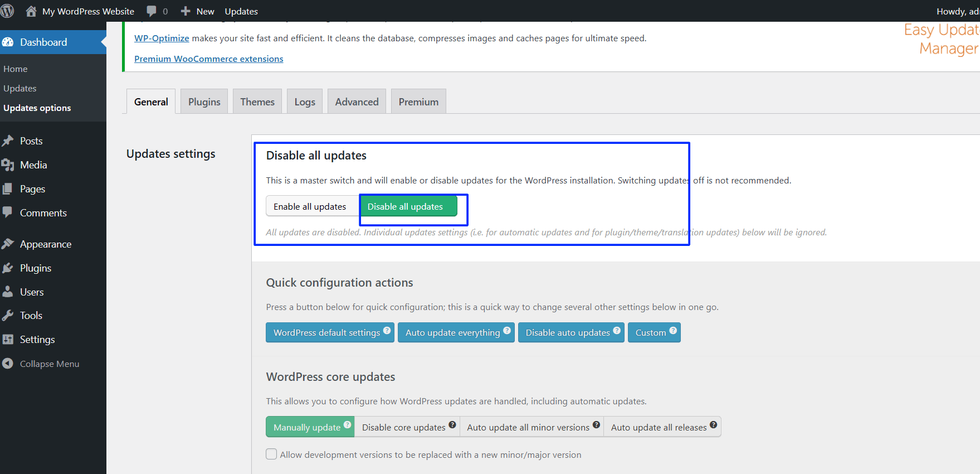Toggle Disable all updates option

coord(408,206)
